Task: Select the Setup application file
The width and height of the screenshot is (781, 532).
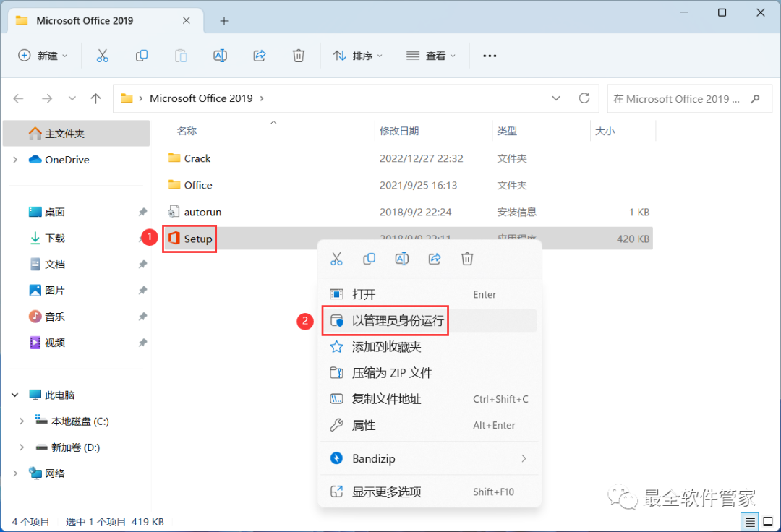Action: [x=407, y=239]
